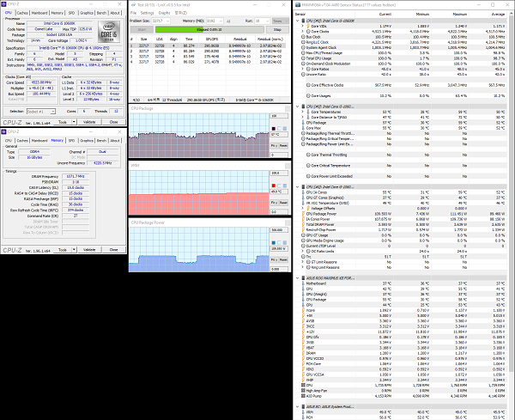
Task: Open the Graphs menu in LinX
Action: tap(164, 13)
